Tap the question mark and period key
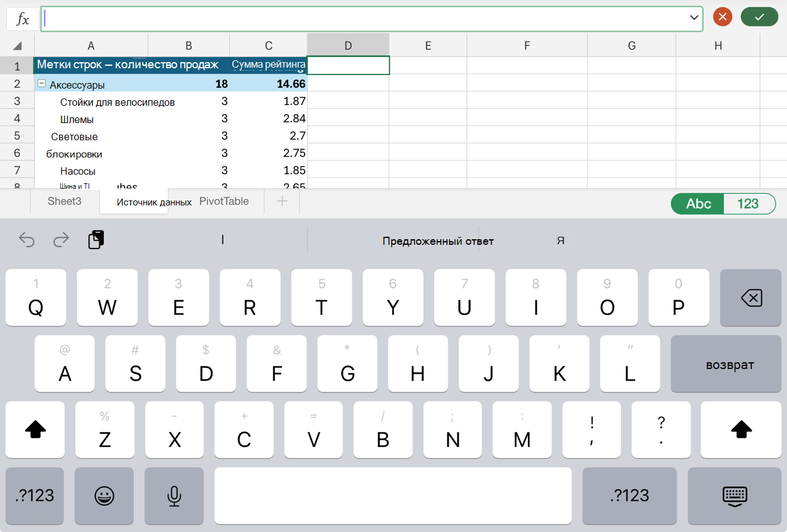 pyautogui.click(x=661, y=430)
